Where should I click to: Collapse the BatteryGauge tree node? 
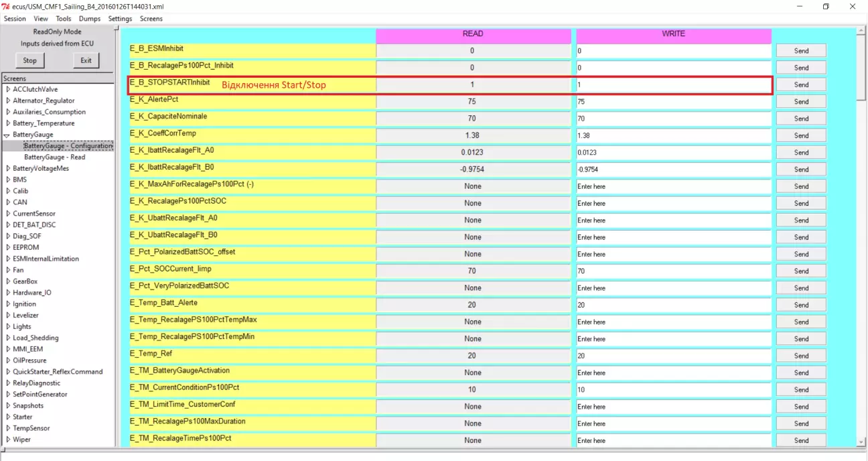tap(7, 135)
